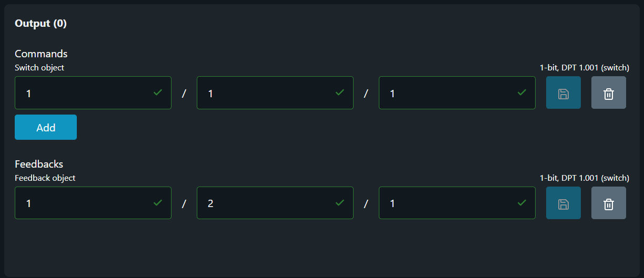Click the Output (0) heading
Image resolution: width=644 pixels, height=278 pixels.
pos(41,24)
